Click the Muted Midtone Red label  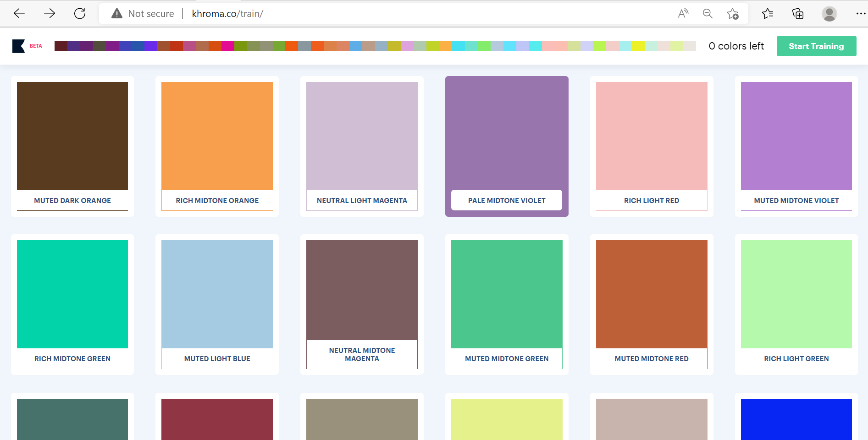[x=651, y=359]
